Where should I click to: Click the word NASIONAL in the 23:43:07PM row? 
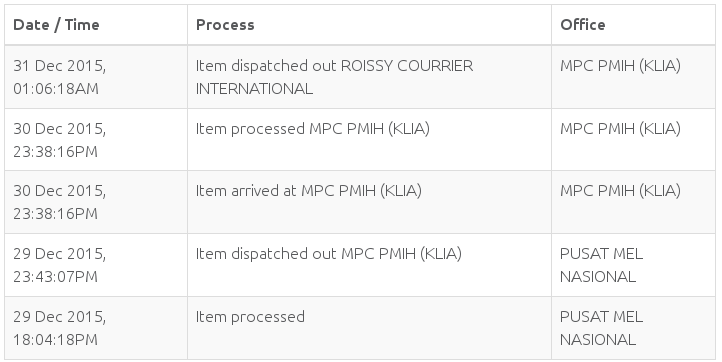coord(598,277)
